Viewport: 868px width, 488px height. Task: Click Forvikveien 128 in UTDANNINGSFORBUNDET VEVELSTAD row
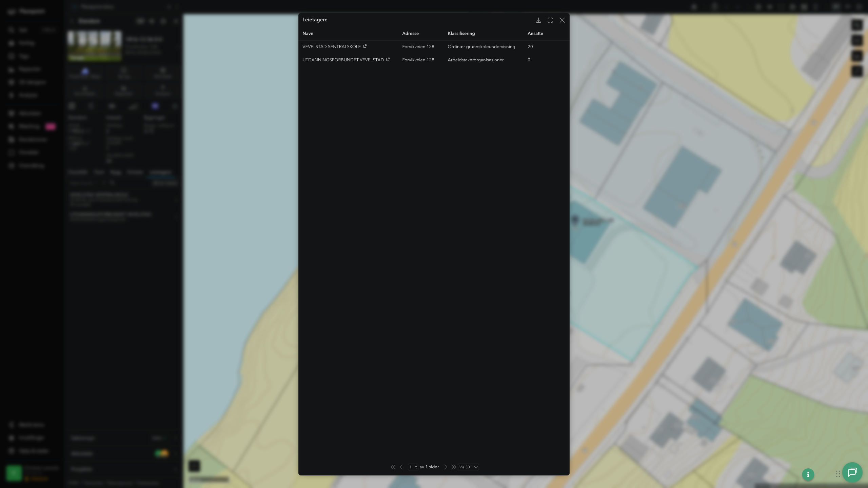418,60
